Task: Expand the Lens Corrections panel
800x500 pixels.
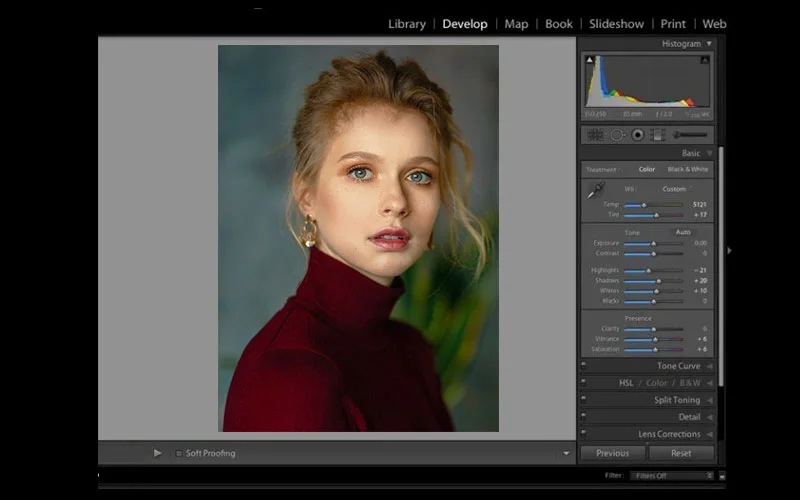Action: click(x=709, y=434)
